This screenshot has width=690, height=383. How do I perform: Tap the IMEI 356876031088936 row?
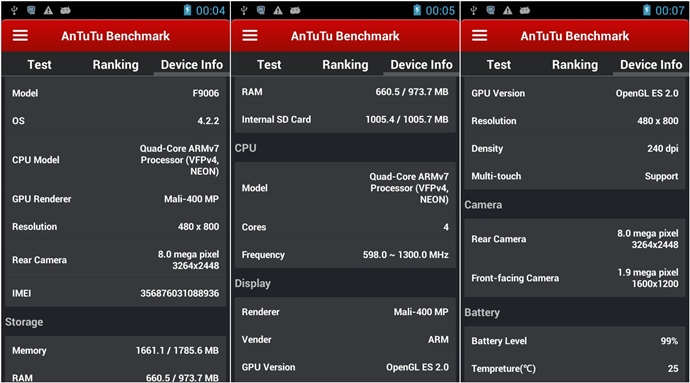click(x=115, y=293)
